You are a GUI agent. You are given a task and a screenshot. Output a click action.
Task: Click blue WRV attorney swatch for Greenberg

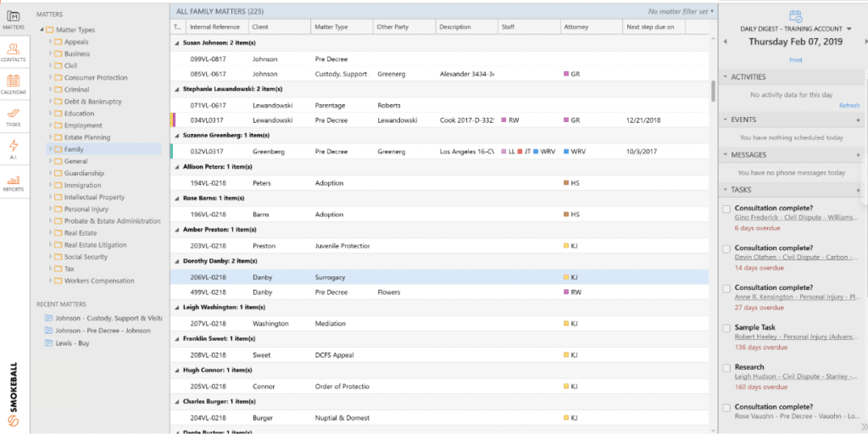[566, 151]
